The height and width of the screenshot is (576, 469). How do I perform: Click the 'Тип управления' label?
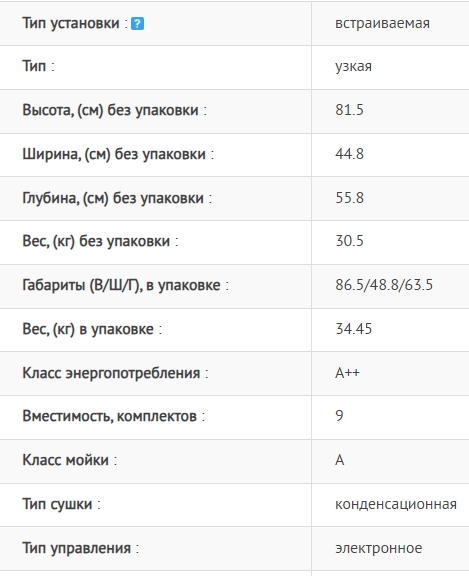click(x=76, y=548)
